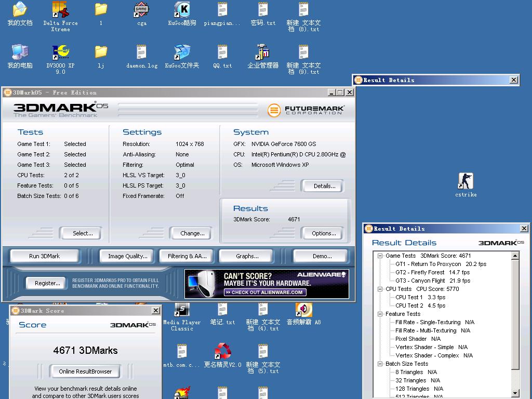This screenshot has width=532, height=399.
Task: Select GT2 - Firefly Forest row
Action: click(432, 272)
